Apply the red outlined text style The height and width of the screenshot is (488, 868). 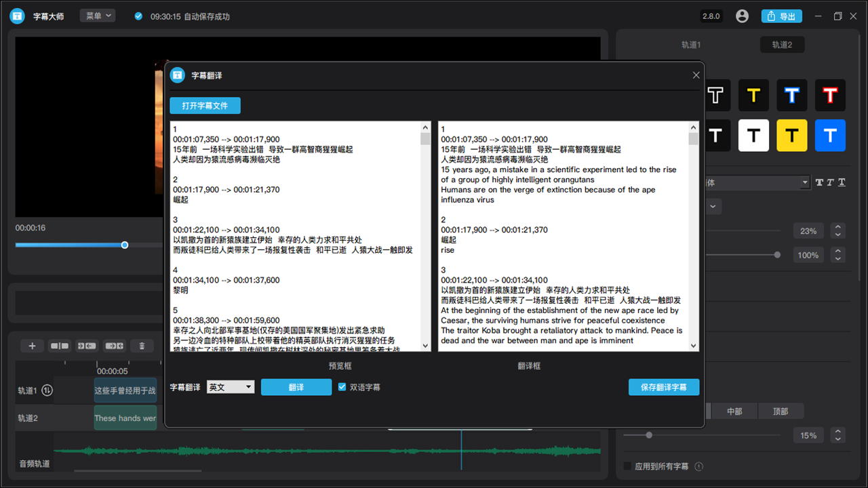coord(830,96)
